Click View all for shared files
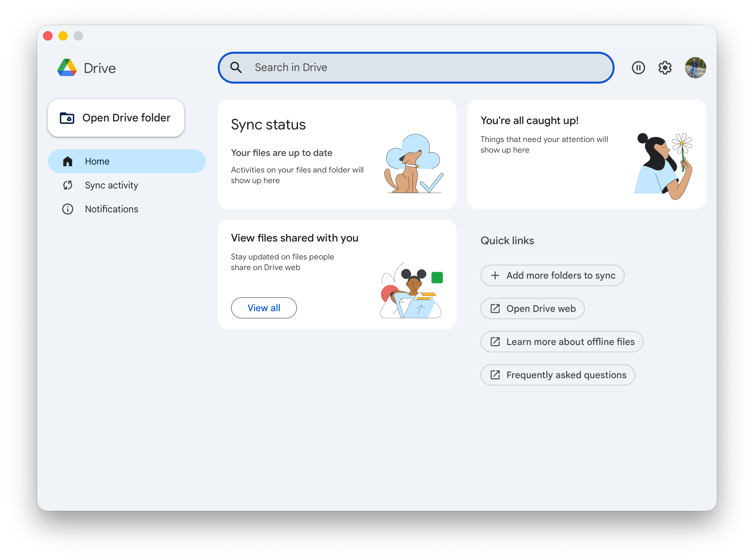This screenshot has height=560, width=754. pyautogui.click(x=264, y=308)
